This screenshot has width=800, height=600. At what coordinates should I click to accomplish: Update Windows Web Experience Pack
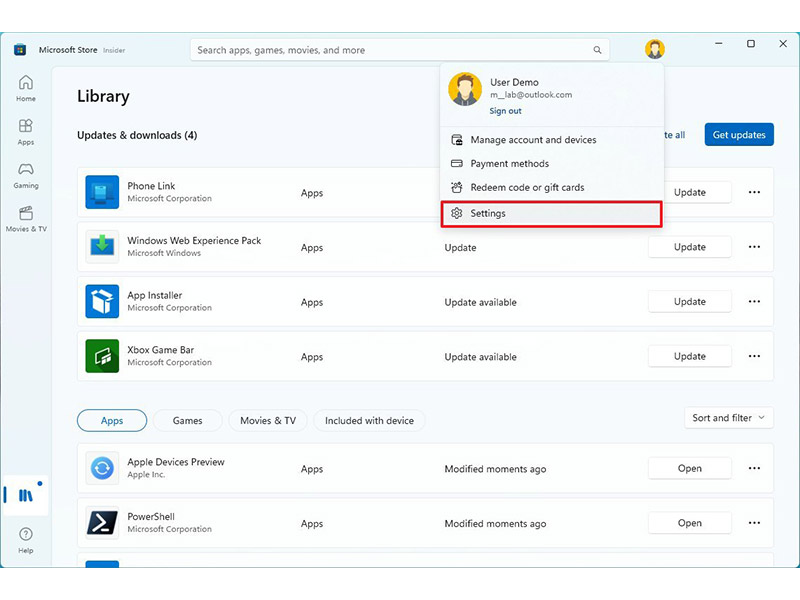[x=689, y=247]
